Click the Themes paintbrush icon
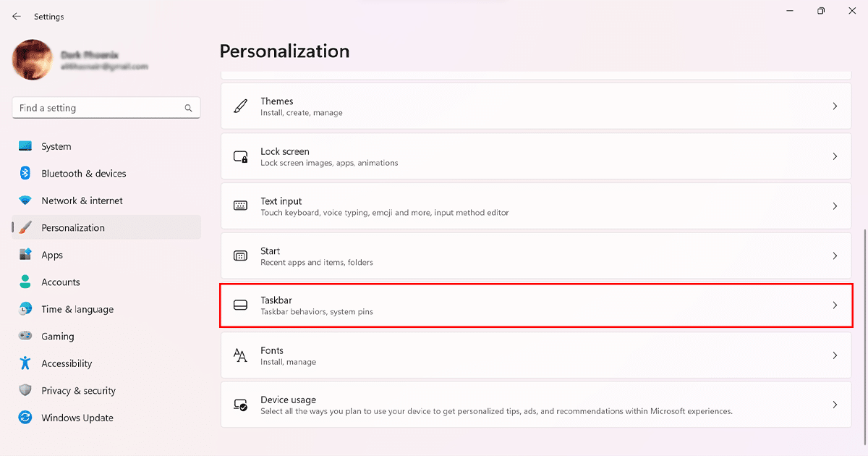 tap(240, 106)
